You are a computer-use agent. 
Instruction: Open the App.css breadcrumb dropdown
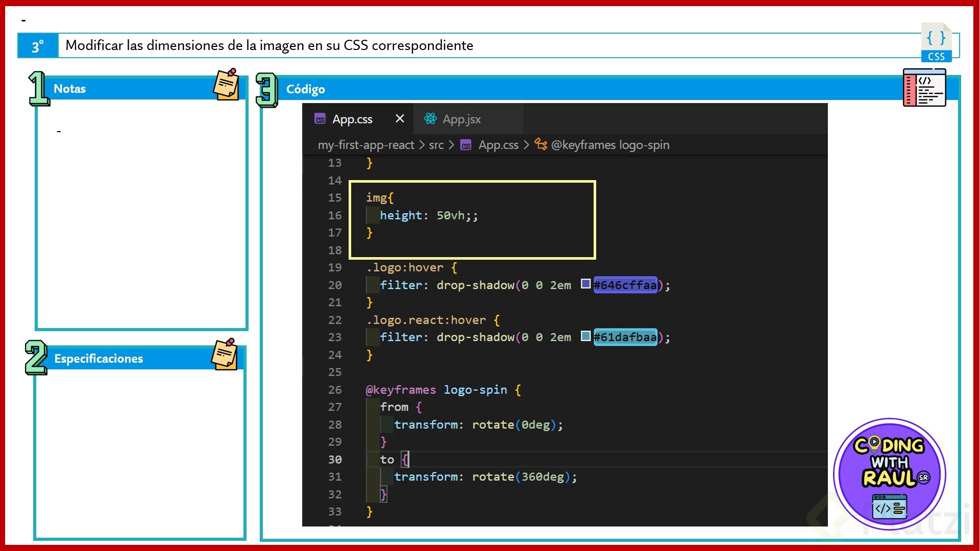pos(498,145)
